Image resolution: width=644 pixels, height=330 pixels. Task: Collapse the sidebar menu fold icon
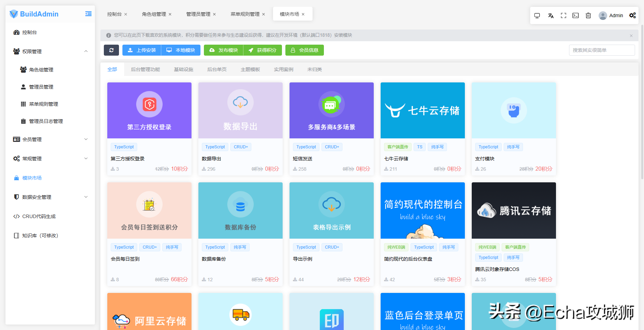point(88,14)
